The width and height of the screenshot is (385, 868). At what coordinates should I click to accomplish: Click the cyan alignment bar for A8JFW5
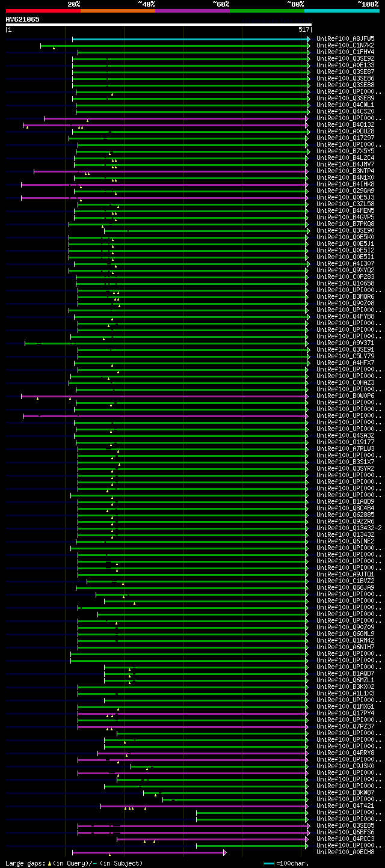coord(189,38)
